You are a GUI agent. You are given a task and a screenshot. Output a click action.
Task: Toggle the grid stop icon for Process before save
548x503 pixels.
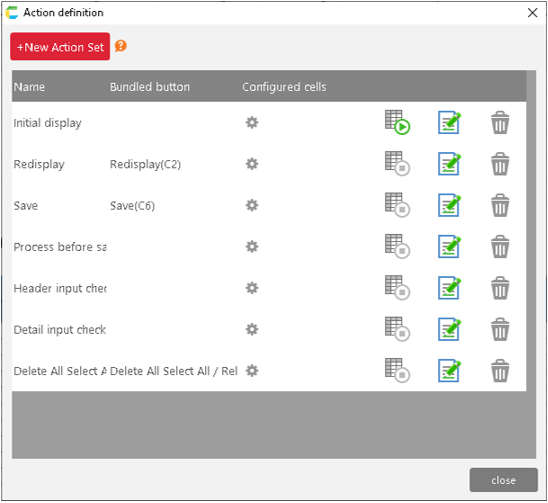coord(397,246)
